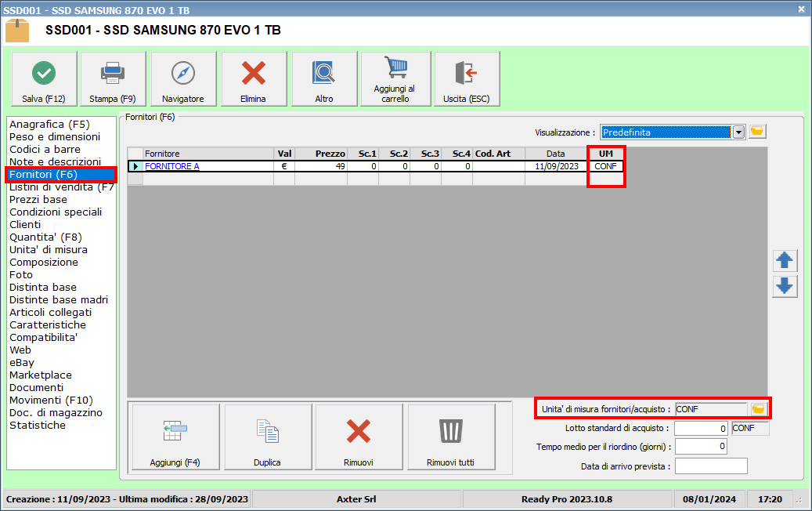Open Distinta base
The width and height of the screenshot is (812, 511).
pos(43,287)
